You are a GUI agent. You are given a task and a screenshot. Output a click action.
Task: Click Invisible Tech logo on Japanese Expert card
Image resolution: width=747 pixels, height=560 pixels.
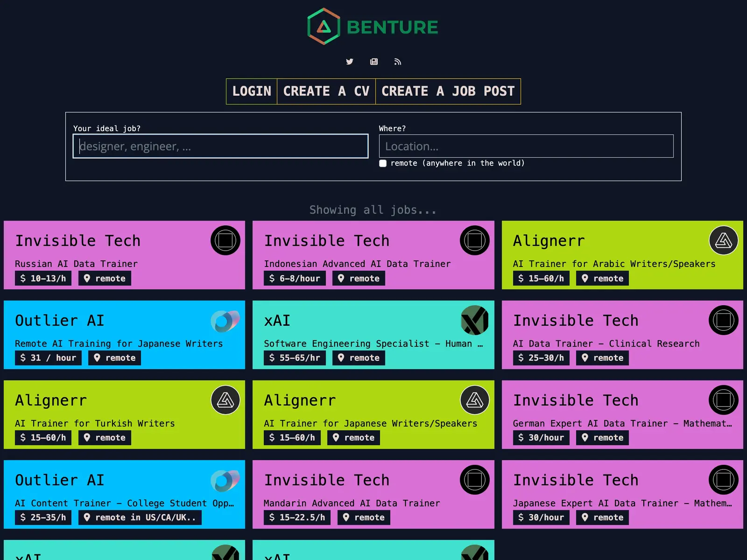(x=724, y=480)
